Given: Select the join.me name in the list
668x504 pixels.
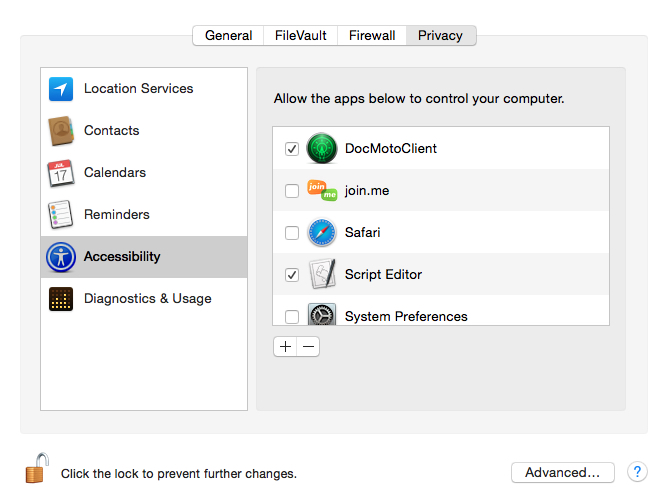Looking at the screenshot, I should click(367, 190).
